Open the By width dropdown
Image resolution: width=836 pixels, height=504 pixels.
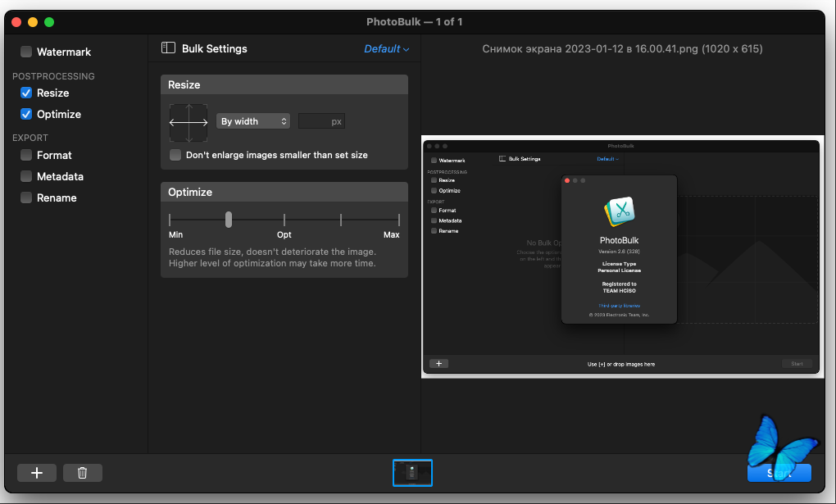[253, 121]
